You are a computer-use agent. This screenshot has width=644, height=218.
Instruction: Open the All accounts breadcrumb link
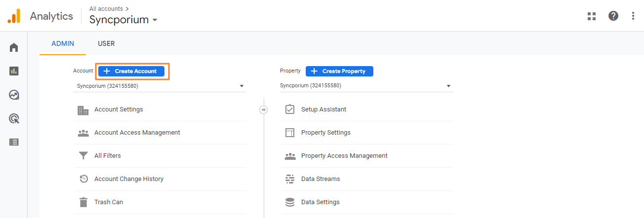(109, 8)
